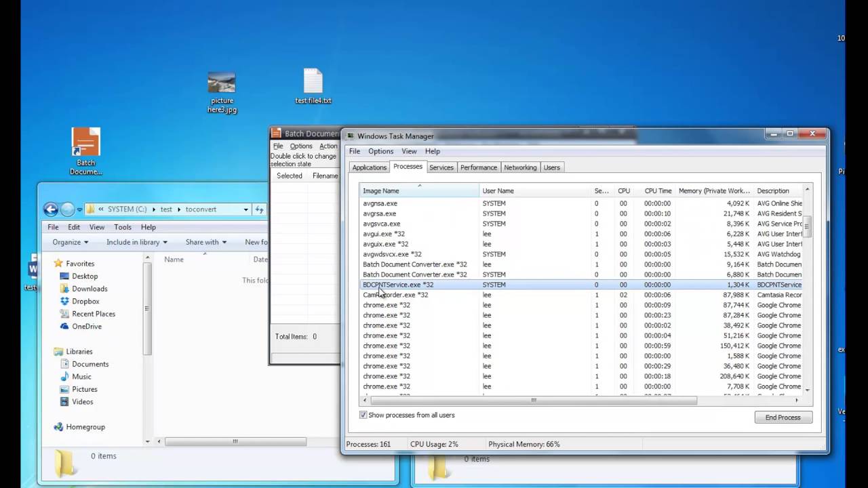Select chrome.exe row using 208,640 K

pos(580,376)
